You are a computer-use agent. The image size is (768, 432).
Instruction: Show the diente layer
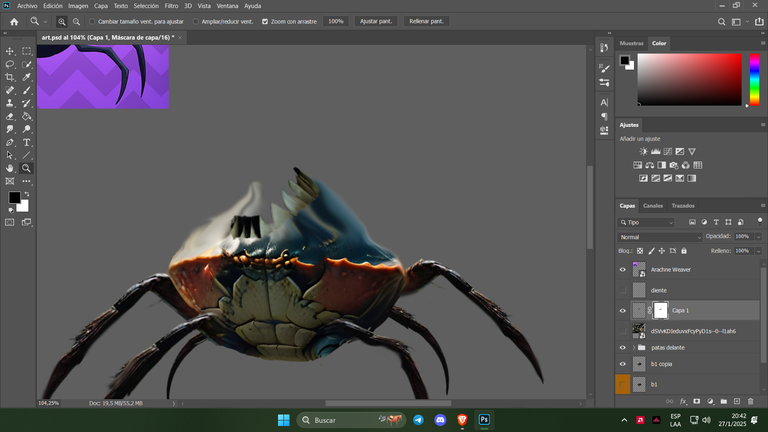click(623, 290)
